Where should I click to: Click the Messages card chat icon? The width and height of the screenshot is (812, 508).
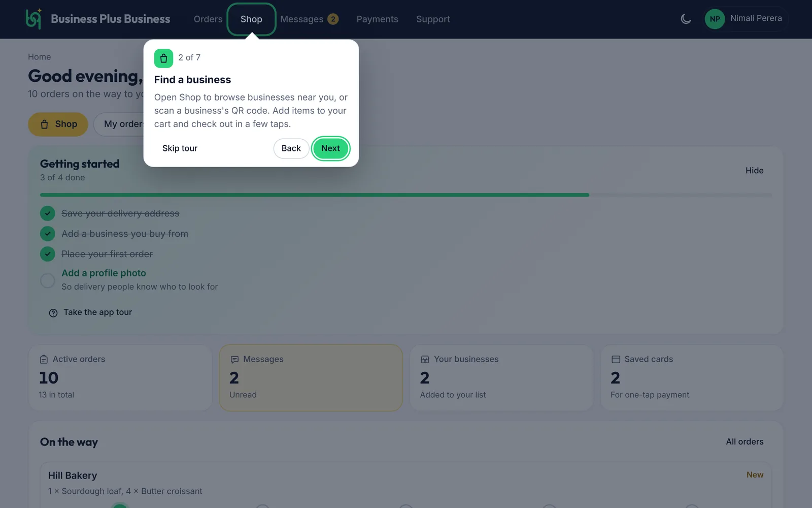(234, 359)
